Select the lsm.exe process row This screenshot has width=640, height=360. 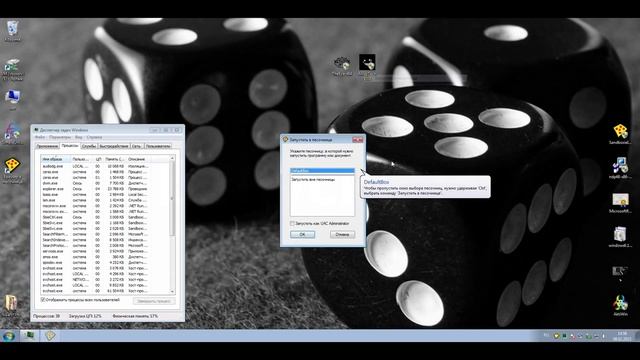105,200
